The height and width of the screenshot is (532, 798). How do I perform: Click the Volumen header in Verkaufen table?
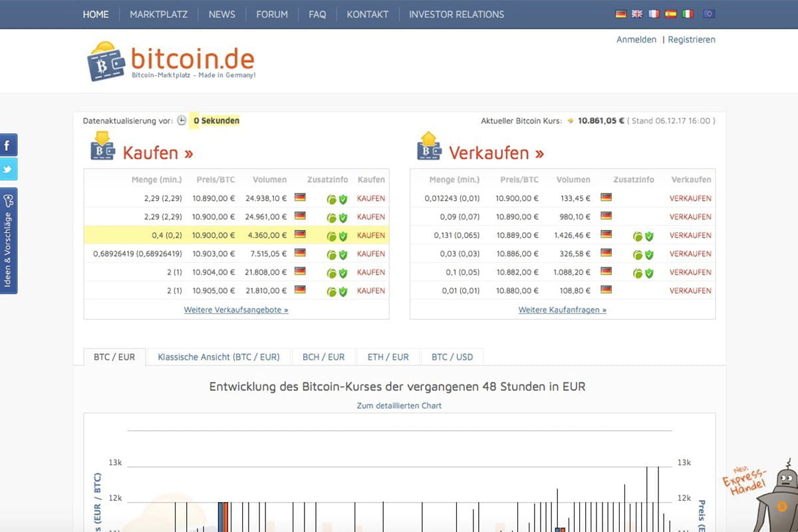click(x=573, y=180)
